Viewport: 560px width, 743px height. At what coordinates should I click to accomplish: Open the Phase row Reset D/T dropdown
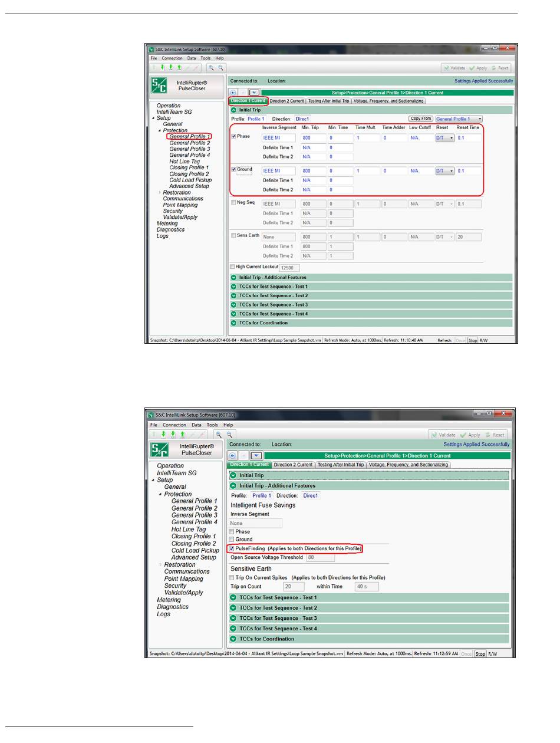(444, 138)
